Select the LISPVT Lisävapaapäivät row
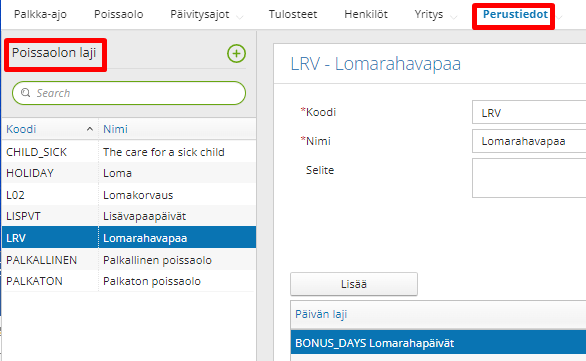586x361 pixels. pos(129,216)
